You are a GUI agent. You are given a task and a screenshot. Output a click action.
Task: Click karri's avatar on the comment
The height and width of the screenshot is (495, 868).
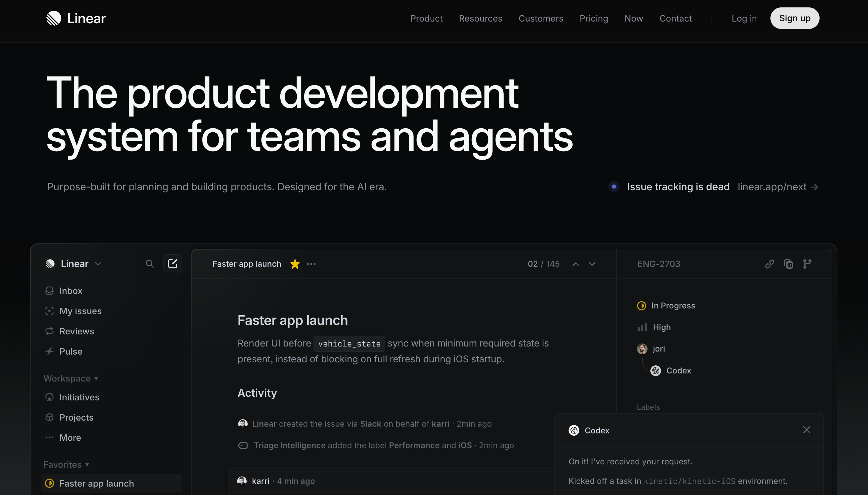click(242, 481)
